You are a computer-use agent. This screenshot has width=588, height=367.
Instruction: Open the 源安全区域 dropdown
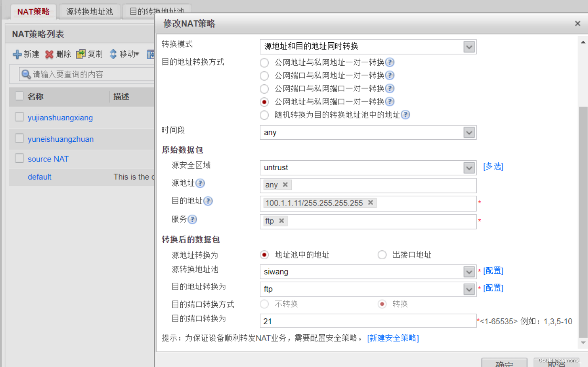click(x=469, y=168)
